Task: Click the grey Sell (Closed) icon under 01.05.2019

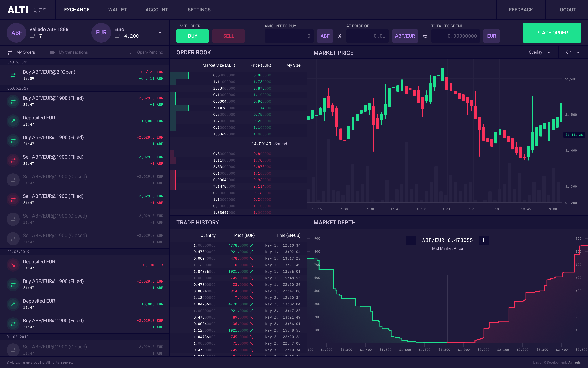Action: 13,350
